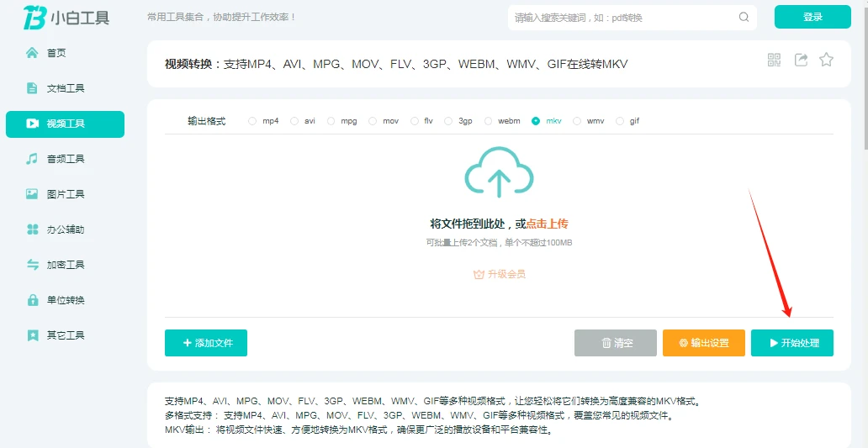Click the 添加文件 button
Image resolution: width=868 pixels, height=448 pixels.
pyautogui.click(x=206, y=343)
